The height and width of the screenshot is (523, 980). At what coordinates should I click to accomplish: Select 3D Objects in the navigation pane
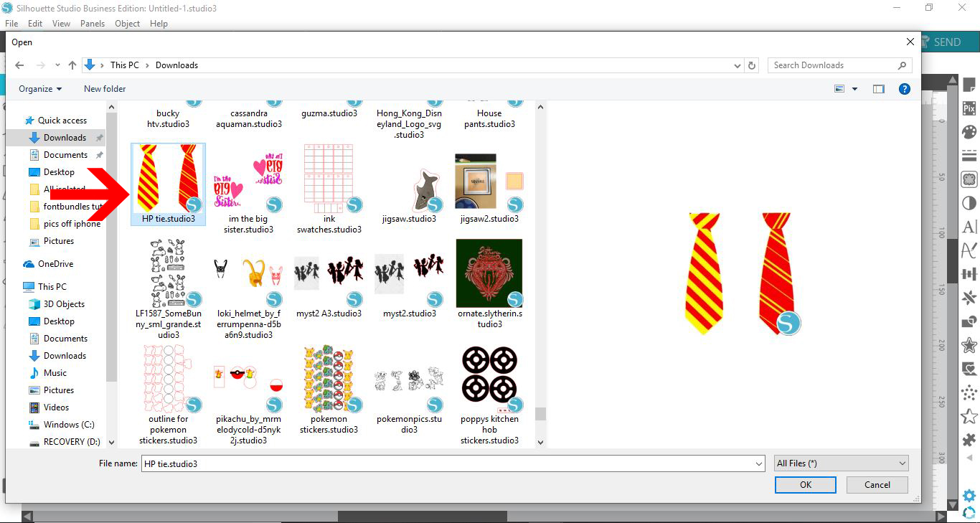tap(64, 304)
